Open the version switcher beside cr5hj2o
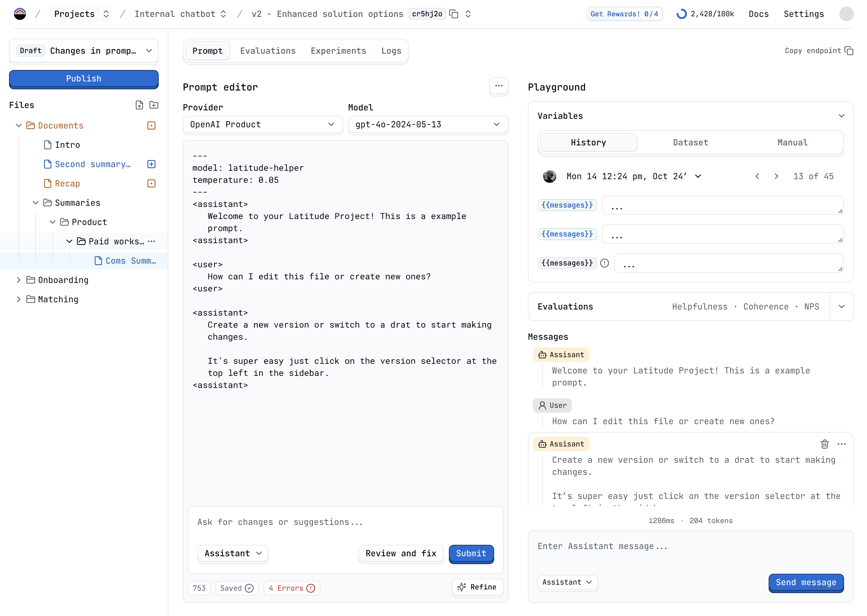The width and height of the screenshot is (867, 616). point(468,14)
